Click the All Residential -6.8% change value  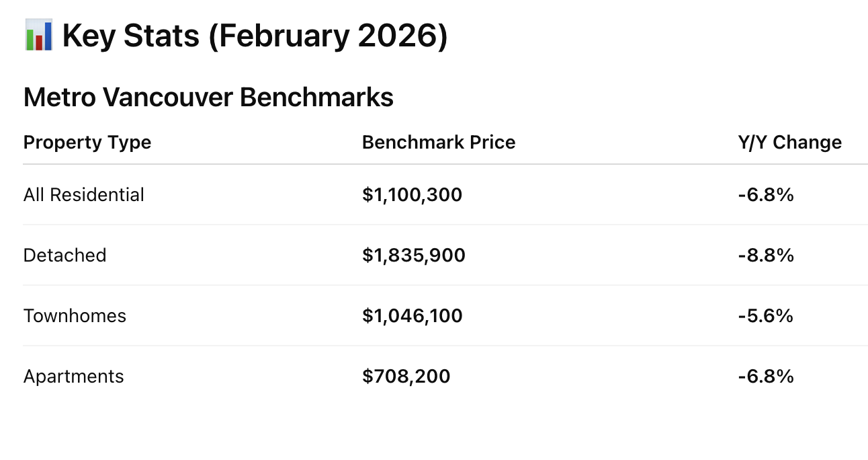(766, 195)
